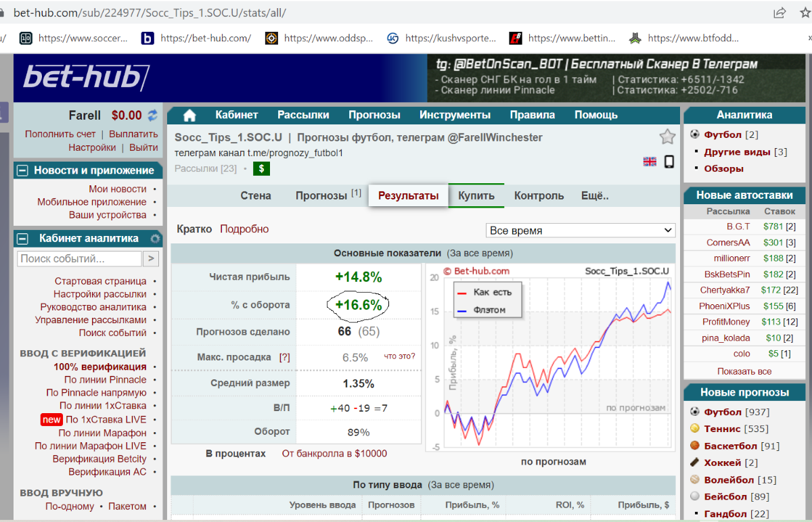Open Кабинет menu in top navigation
Viewport: 812px width, 522px height.
pos(237,115)
